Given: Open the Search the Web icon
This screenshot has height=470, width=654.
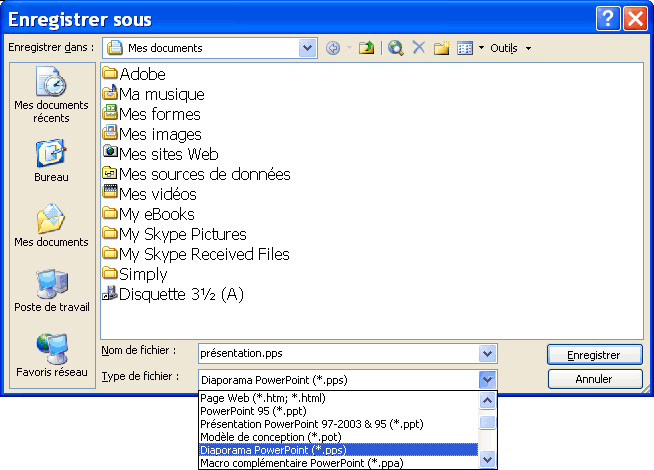Looking at the screenshot, I should (x=395, y=48).
